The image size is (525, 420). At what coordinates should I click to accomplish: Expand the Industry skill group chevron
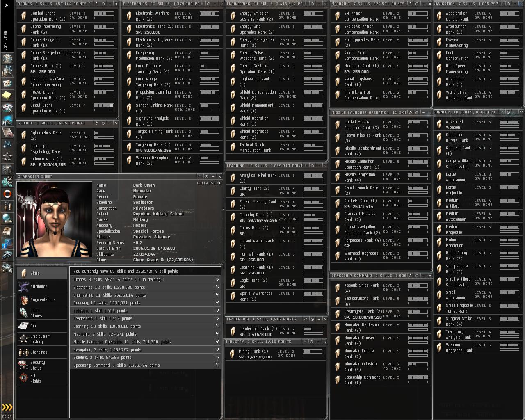pyautogui.click(x=217, y=310)
